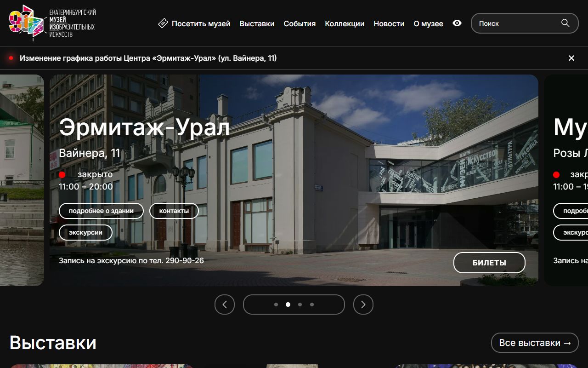The height and width of the screenshot is (368, 588).
Task: Click контакты button on Эрмитаж-Урал card
Action: [x=174, y=211]
